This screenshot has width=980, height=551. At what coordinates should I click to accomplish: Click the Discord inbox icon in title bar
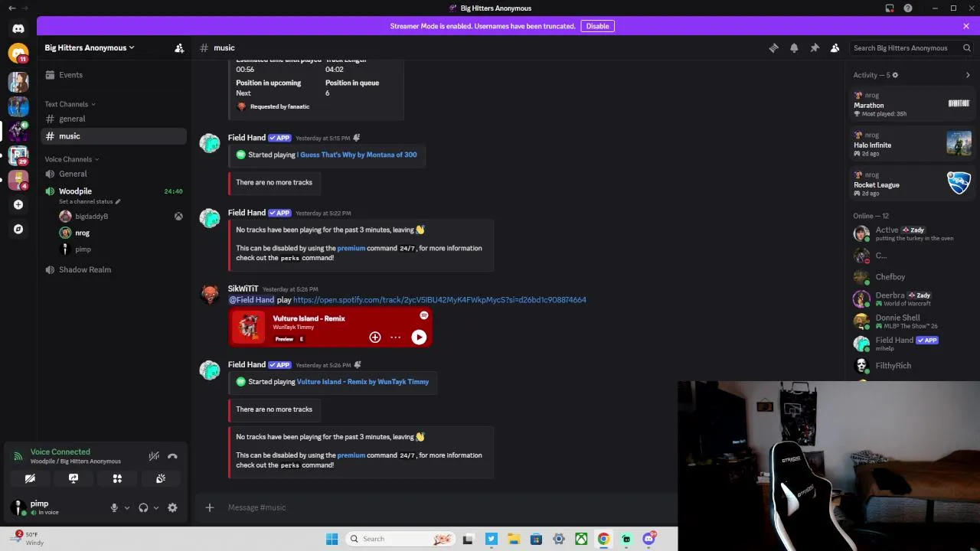click(890, 8)
